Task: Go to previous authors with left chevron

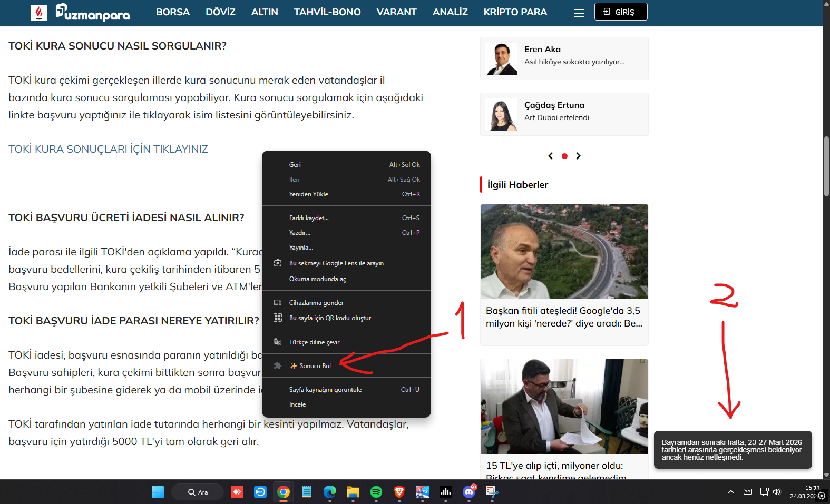Action: point(551,156)
